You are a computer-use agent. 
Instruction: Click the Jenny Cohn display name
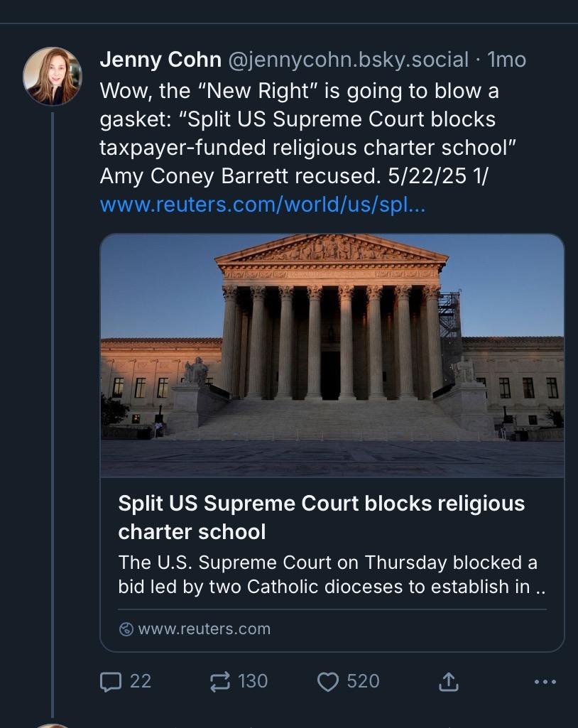coord(160,60)
